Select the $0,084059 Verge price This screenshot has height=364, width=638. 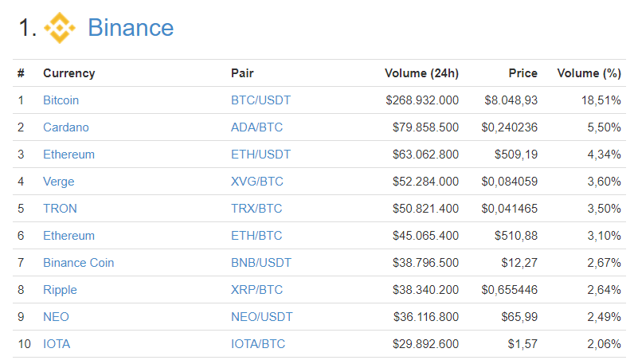coord(510,182)
